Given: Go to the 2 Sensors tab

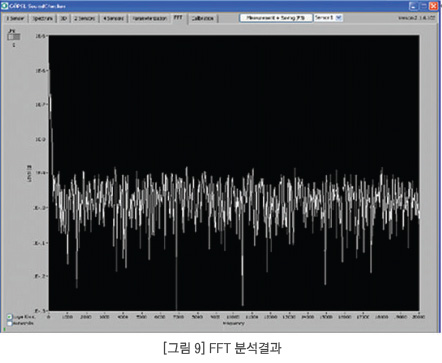Looking at the screenshot, I should click(x=84, y=19).
